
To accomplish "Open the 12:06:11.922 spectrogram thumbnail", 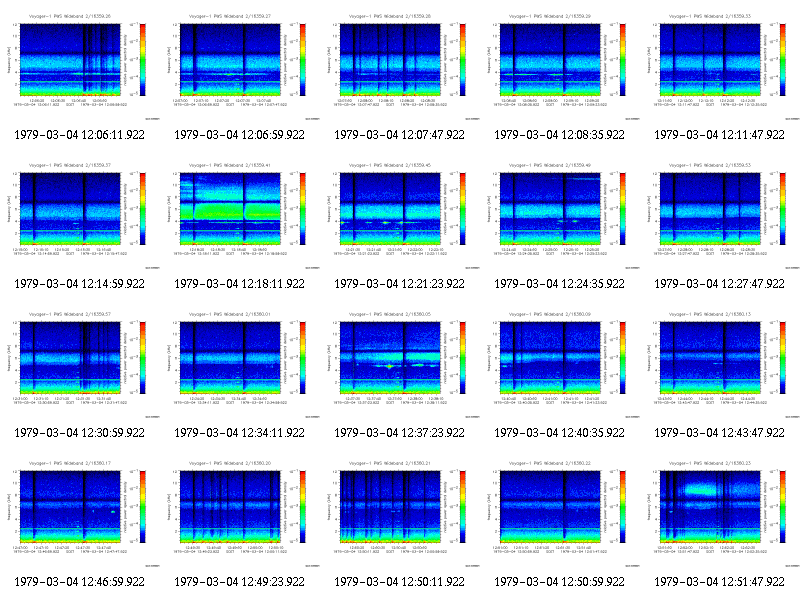I will (80, 67).
